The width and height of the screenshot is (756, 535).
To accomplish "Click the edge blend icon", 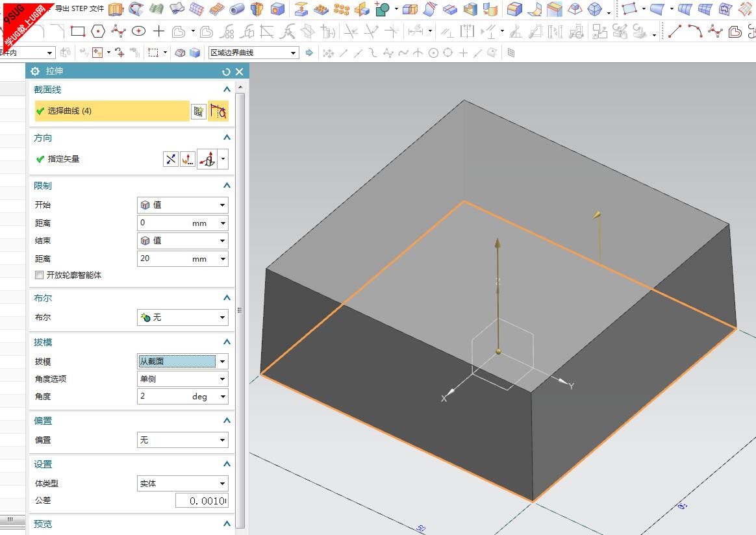I will coord(514,8).
